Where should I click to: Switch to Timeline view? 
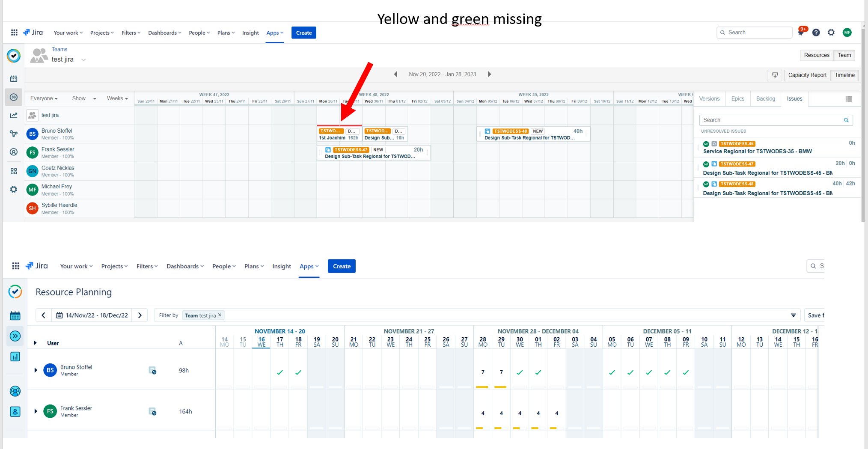tap(844, 75)
